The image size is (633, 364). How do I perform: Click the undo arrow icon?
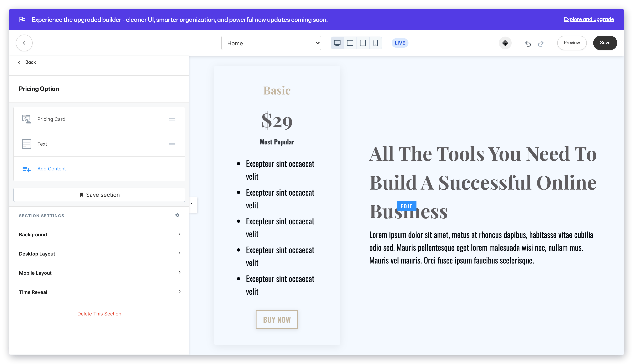528,44
